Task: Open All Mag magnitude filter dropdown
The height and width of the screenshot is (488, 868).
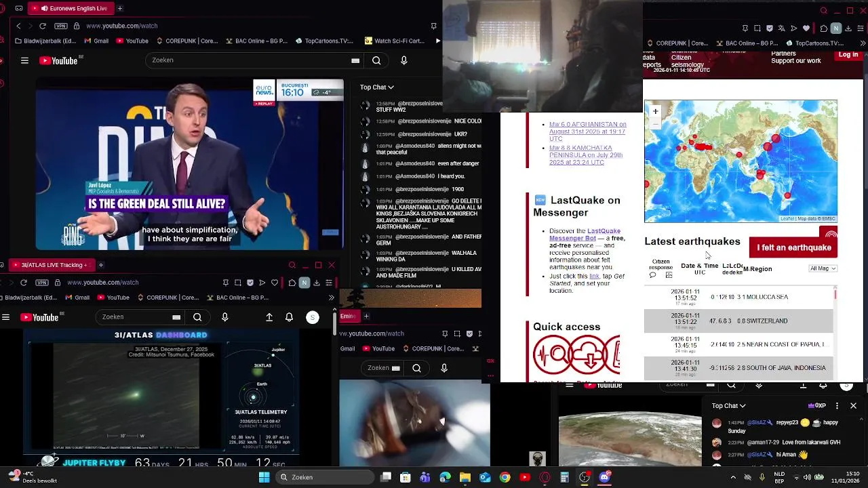Action: coord(823,268)
